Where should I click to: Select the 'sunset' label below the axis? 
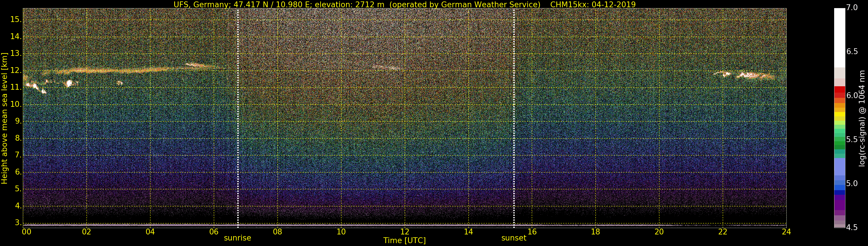coord(514,238)
